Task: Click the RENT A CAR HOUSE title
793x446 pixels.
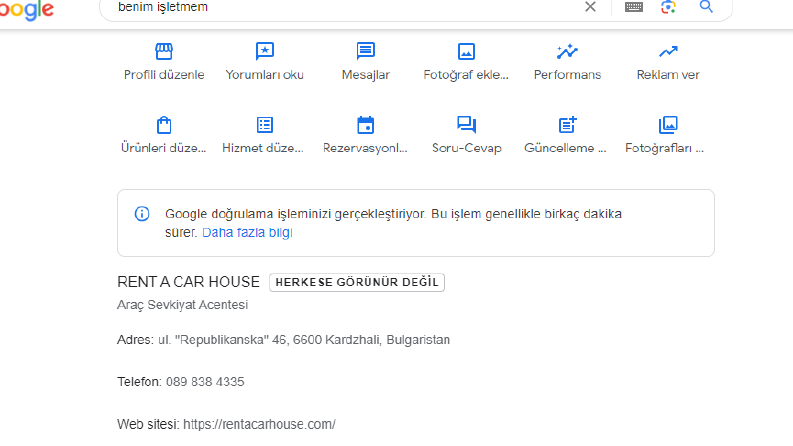Action: (188, 282)
